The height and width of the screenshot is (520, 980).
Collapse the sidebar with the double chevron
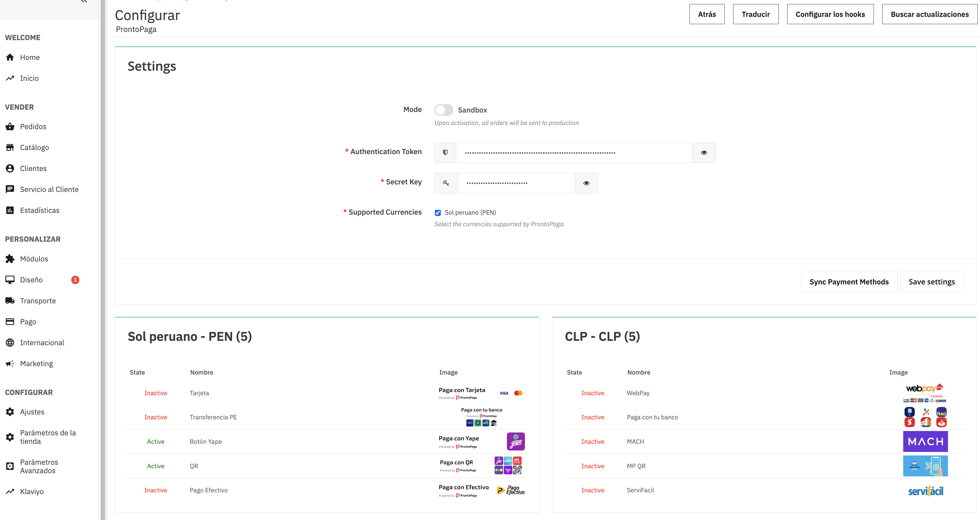[x=84, y=1]
